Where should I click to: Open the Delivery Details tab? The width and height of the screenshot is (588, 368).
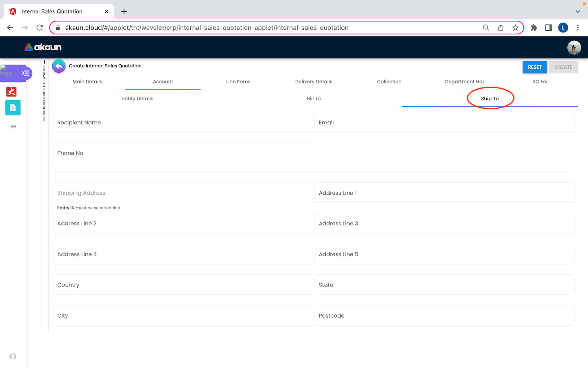click(x=314, y=82)
